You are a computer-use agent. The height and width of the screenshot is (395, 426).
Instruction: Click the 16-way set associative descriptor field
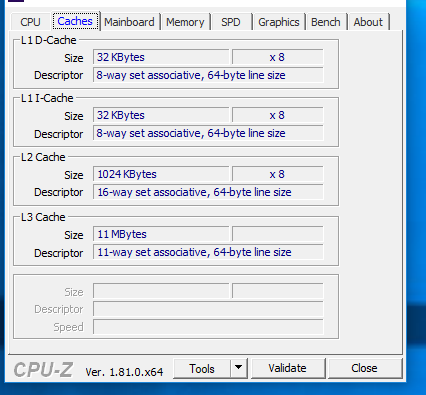(208, 192)
